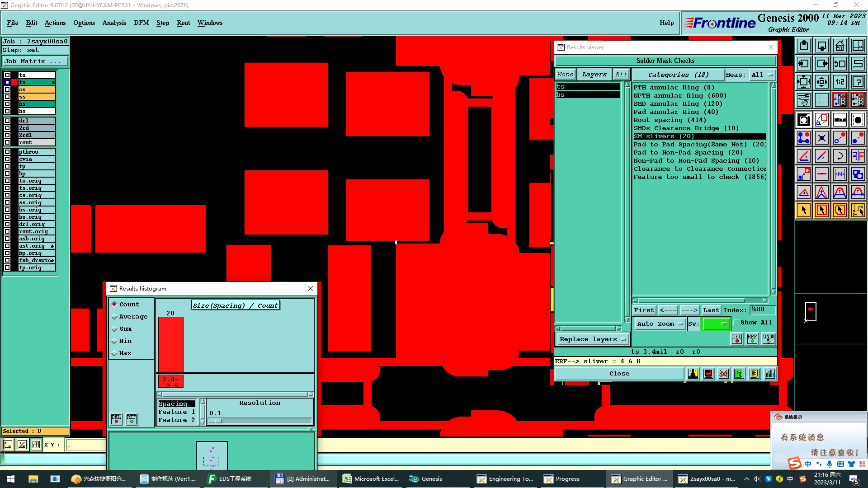868x488 pixels.
Task: Click the Job Matrix button
Action: [35, 61]
